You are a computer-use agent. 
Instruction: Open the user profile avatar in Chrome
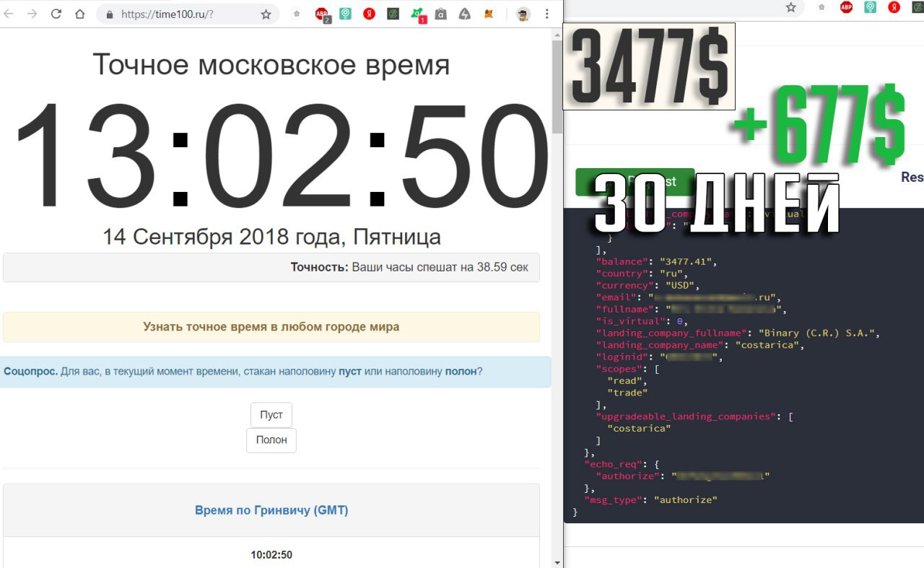click(523, 14)
